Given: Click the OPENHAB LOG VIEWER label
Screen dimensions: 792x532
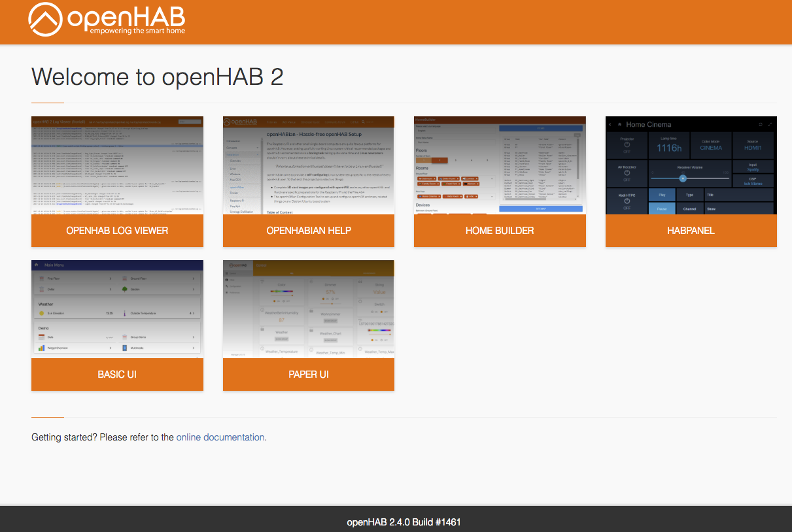Looking at the screenshot, I should pyautogui.click(x=117, y=231).
